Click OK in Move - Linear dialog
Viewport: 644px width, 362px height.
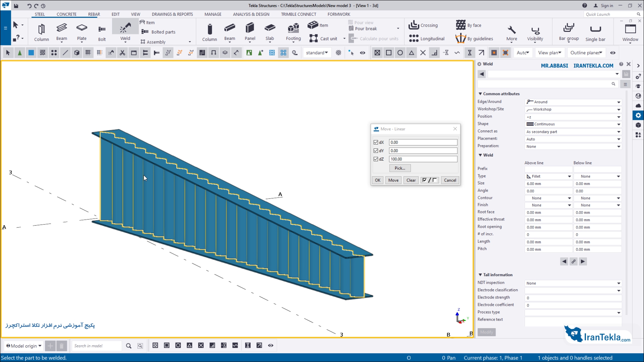(378, 180)
